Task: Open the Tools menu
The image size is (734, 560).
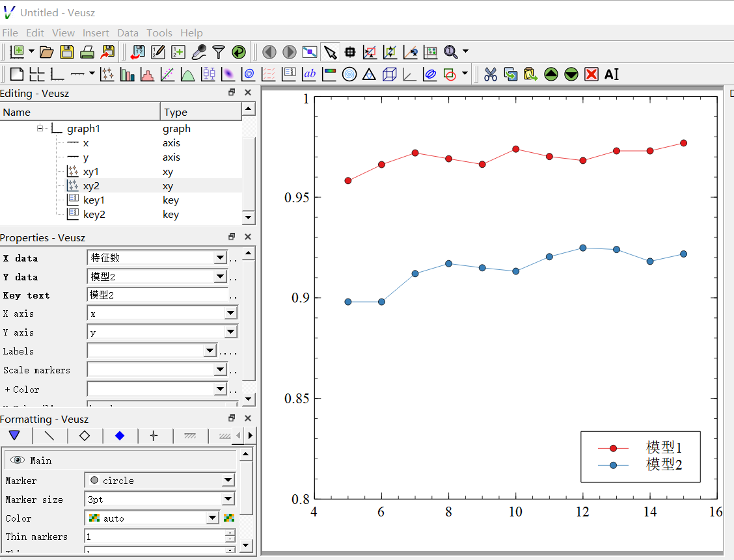Action: pos(159,33)
